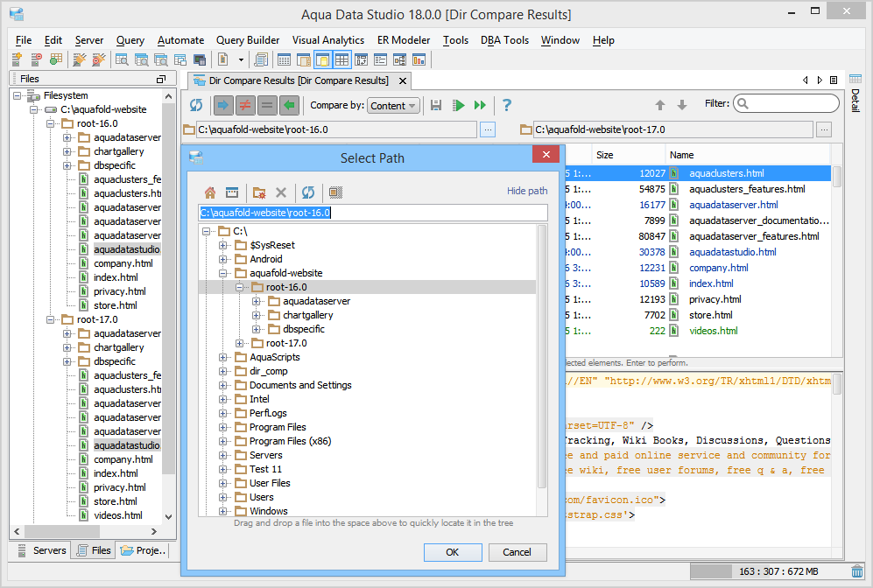
Task: Click the ER diagram toolbar icon
Action: point(400,59)
